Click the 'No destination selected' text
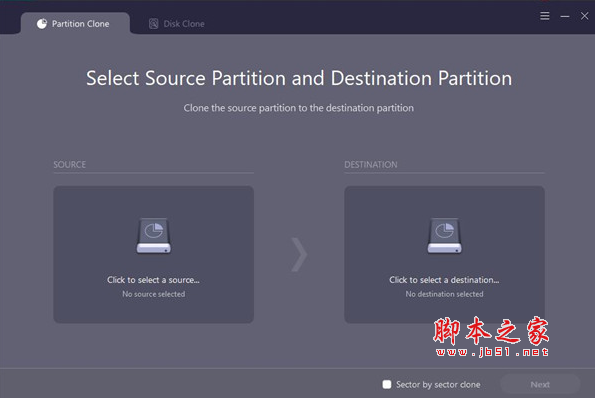This screenshot has height=398, width=595. (x=444, y=294)
